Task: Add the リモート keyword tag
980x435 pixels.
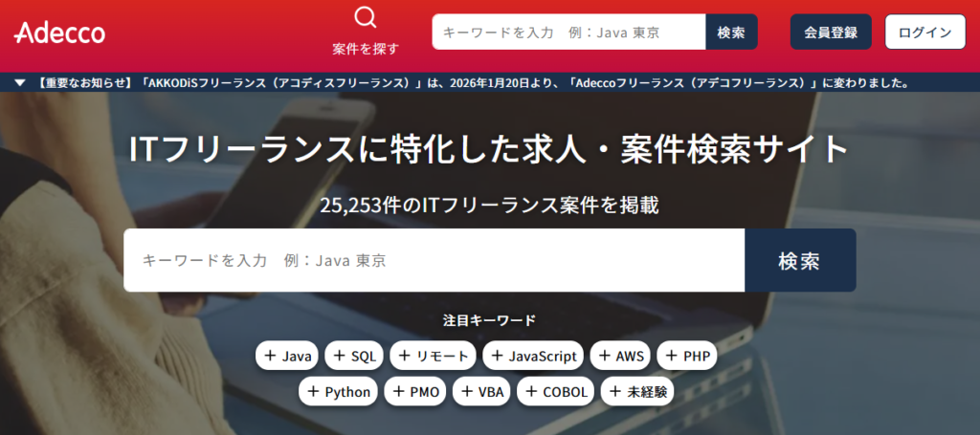Action: coord(434,356)
